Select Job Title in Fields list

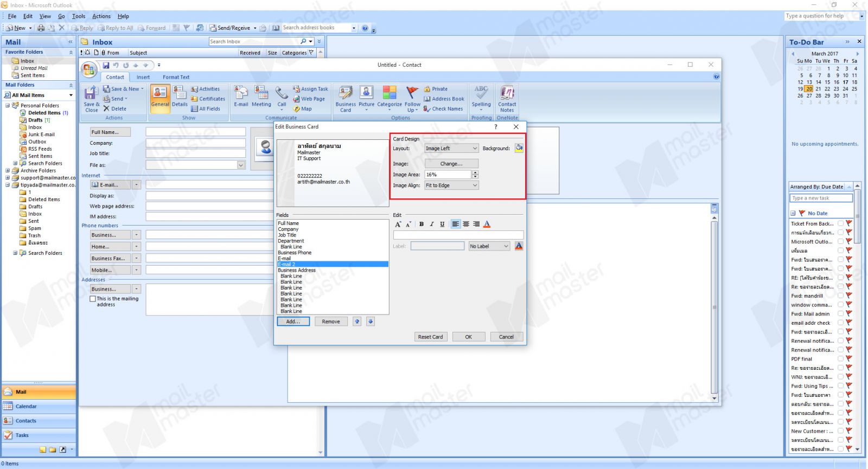[x=333, y=235]
